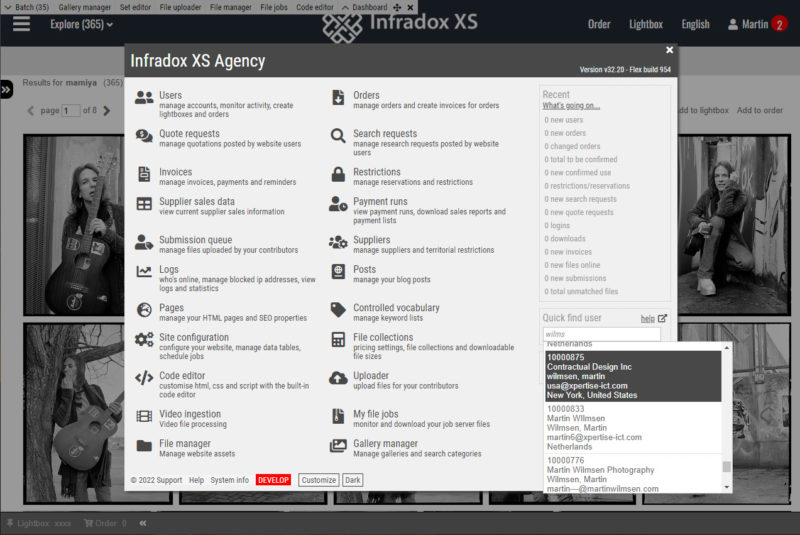Screen dimensions: 800x535
Task: Open the Uploader cloud icon
Action: [x=337, y=378]
